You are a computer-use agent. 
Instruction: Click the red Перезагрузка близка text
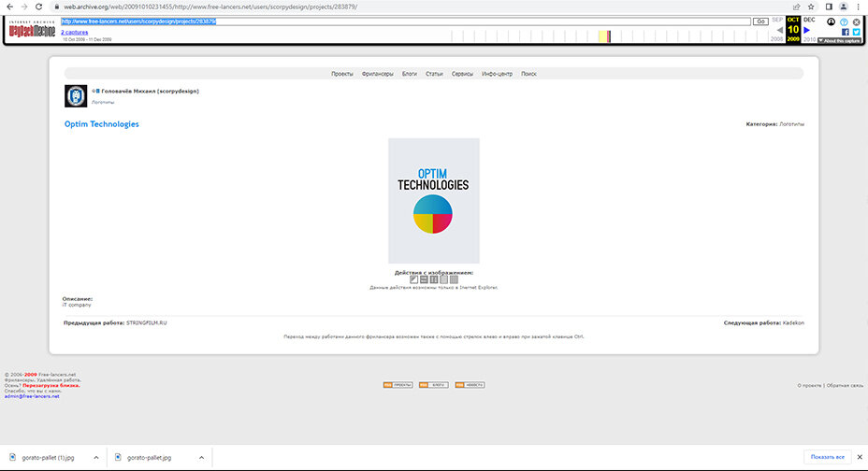coord(51,385)
